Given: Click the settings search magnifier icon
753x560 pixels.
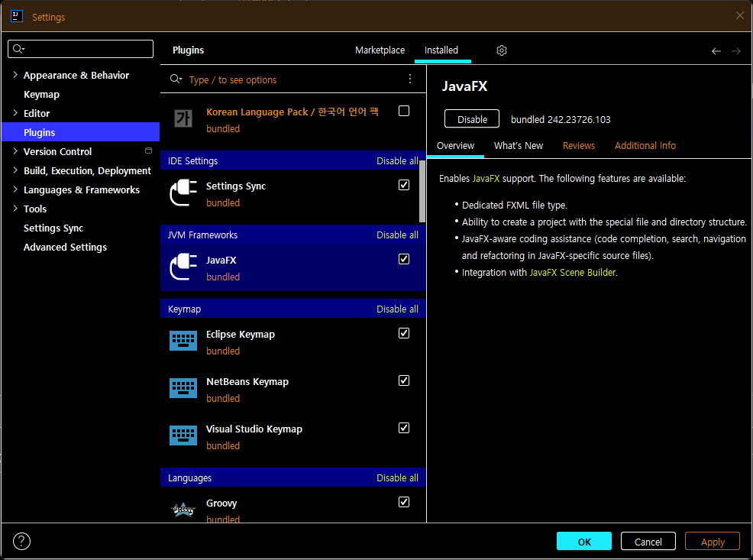Looking at the screenshot, I should coord(18,49).
